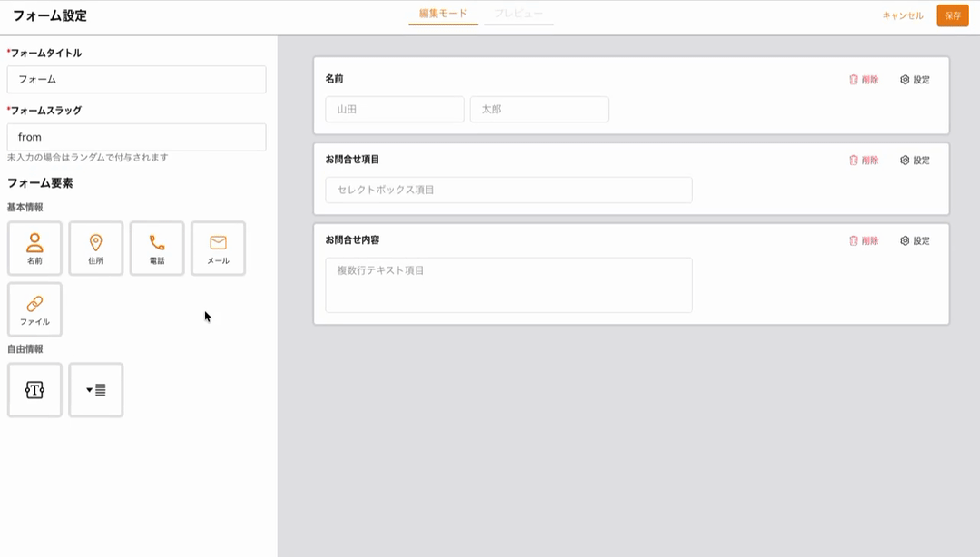
Task: Click the 未入力の場合はランダムで付与されます hint text
Action: coord(87,158)
